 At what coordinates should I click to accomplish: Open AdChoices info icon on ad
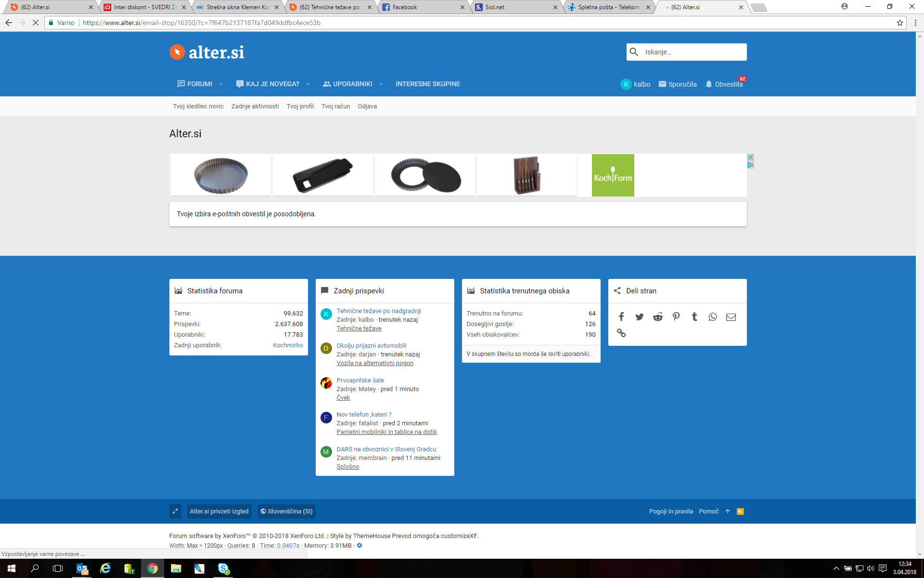click(x=750, y=165)
